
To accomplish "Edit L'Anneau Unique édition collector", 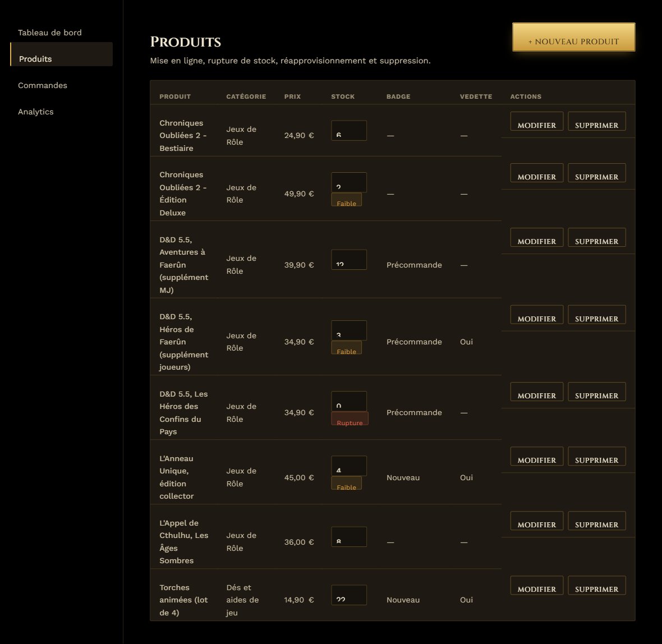I will [x=536, y=457].
